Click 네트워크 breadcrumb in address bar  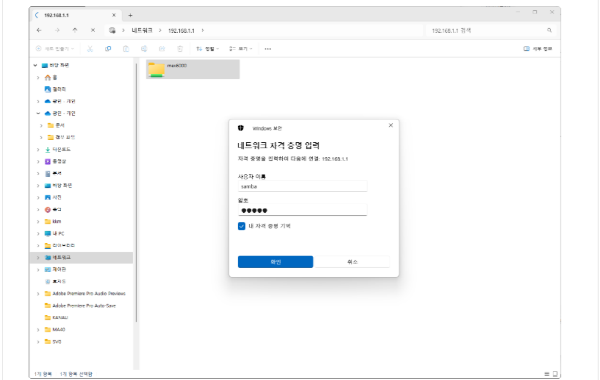(142, 30)
